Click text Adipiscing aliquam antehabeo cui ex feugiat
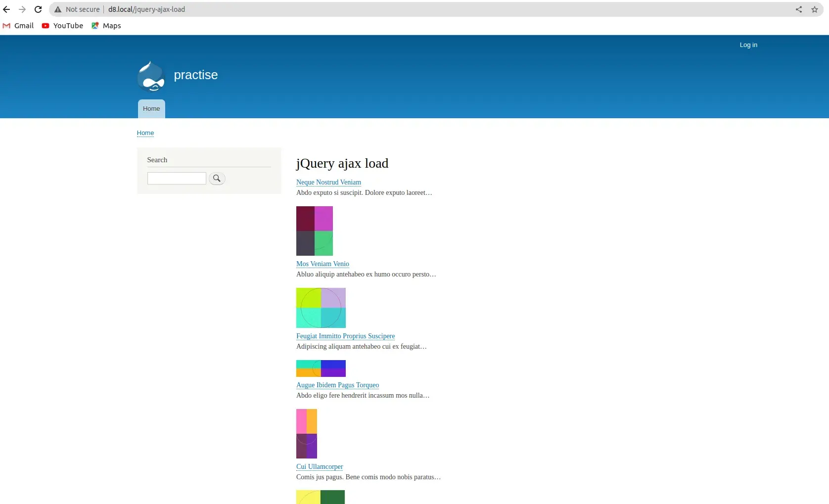The image size is (829, 504). pyautogui.click(x=361, y=347)
